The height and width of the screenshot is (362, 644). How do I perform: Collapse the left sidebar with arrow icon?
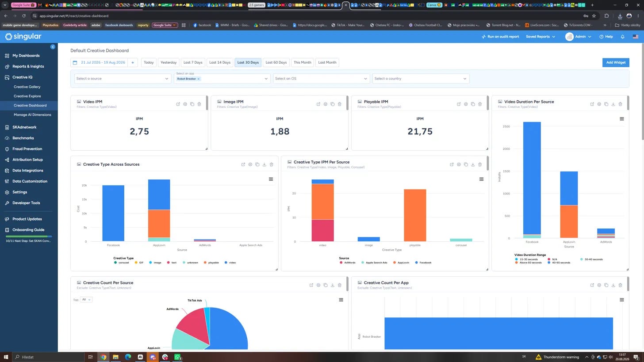[53, 47]
